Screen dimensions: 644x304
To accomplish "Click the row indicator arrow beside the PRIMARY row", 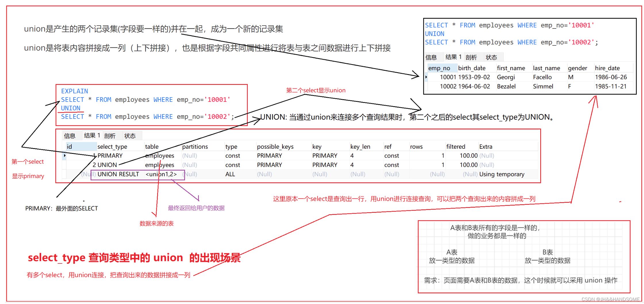I will point(65,156).
